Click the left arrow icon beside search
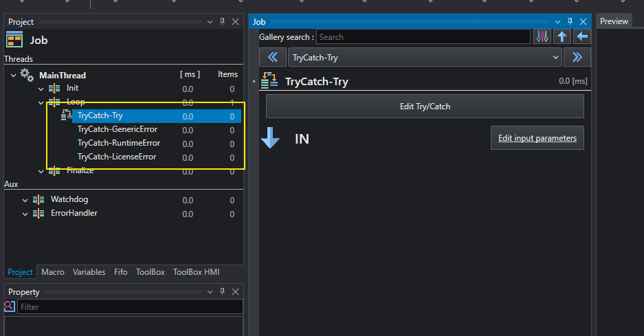The image size is (644, 336). pyautogui.click(x=582, y=36)
